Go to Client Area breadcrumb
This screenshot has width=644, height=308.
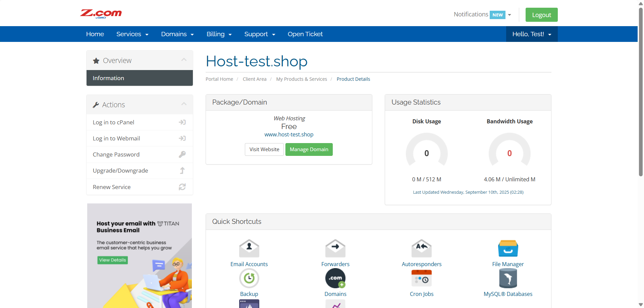255,79
